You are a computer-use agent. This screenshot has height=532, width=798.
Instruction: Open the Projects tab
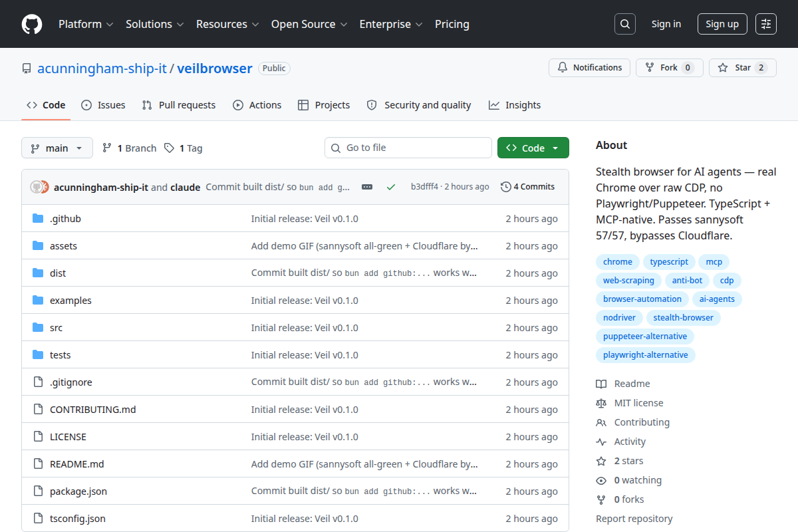coord(324,105)
